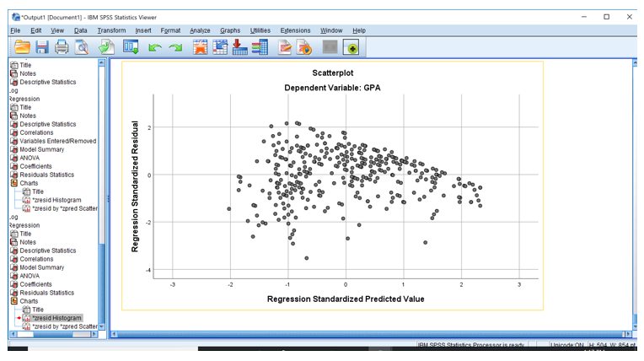Save the output using the floppy disk icon
The width and height of the screenshot is (644, 361).
click(x=42, y=48)
